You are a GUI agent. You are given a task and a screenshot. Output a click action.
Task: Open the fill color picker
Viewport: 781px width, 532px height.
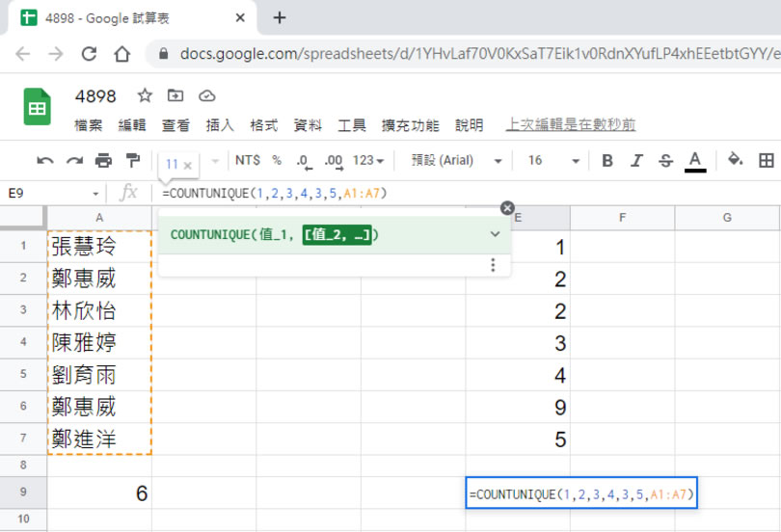(x=735, y=159)
